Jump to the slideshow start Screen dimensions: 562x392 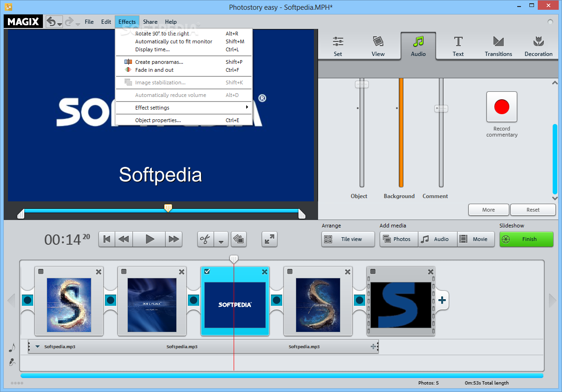pyautogui.click(x=107, y=239)
